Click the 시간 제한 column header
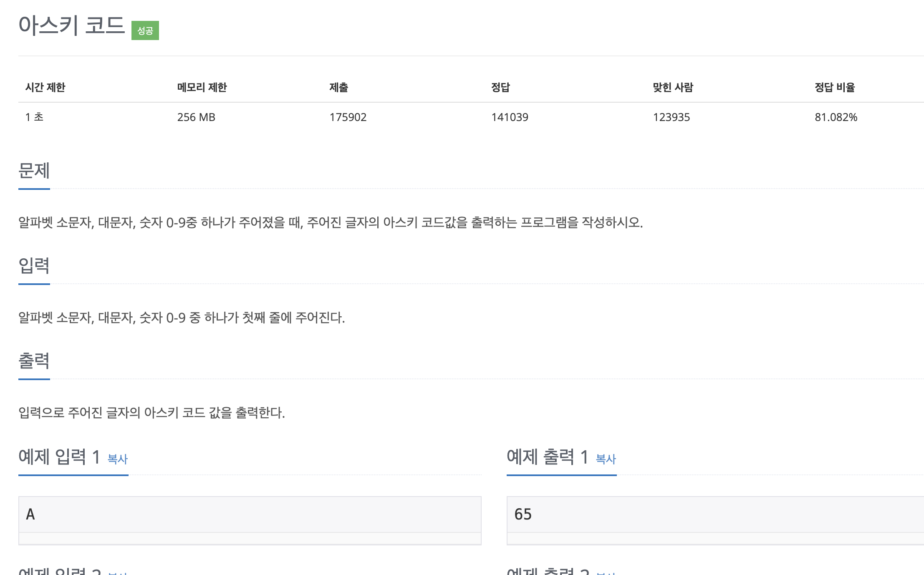Viewport: 924px width, 575px height. (x=45, y=87)
